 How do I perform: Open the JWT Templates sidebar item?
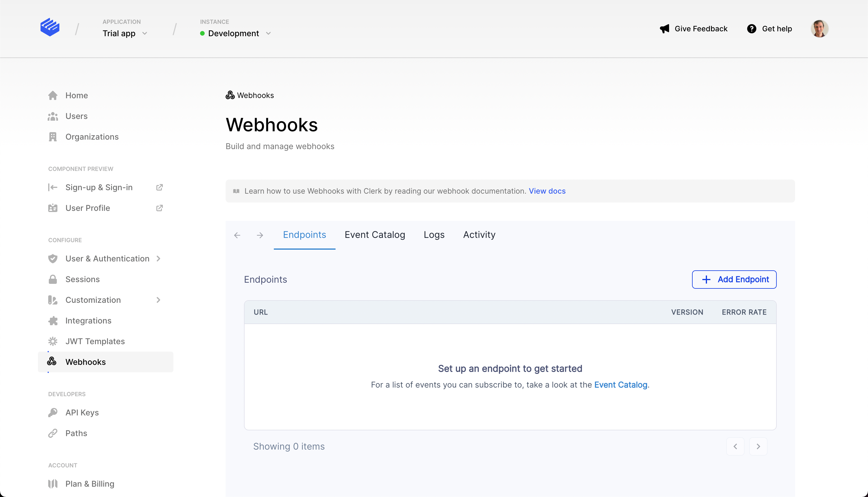tap(95, 341)
